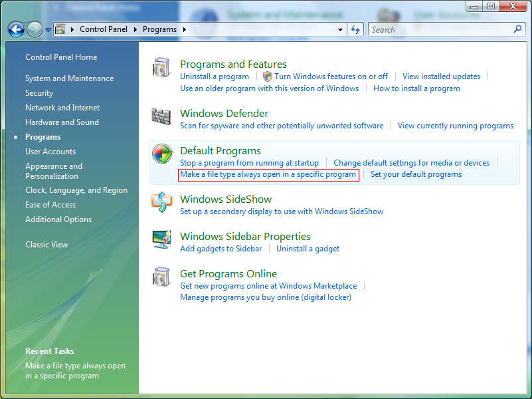Image resolution: width=532 pixels, height=399 pixels.
Task: Switch to Classic View
Action: 46,245
